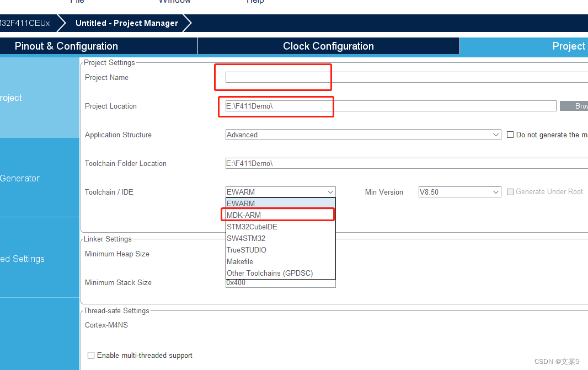The height and width of the screenshot is (370, 588).
Task: Click the Toolchain / IDE label
Action: [109, 192]
